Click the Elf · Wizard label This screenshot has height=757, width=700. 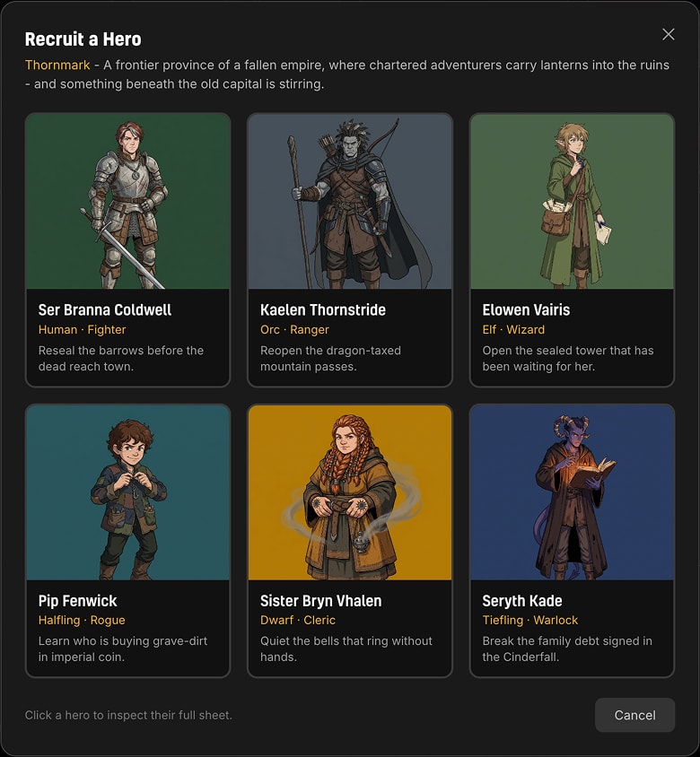[x=513, y=330]
